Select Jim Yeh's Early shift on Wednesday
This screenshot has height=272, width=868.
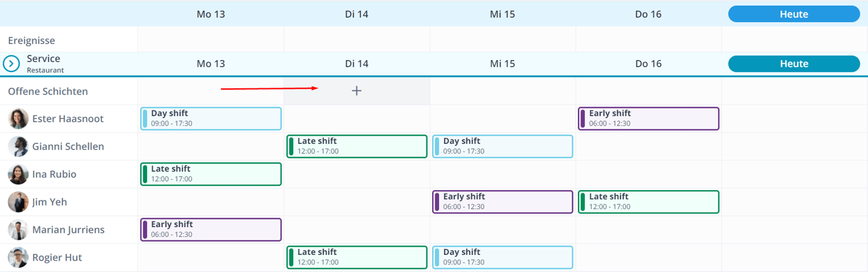pyautogui.click(x=503, y=202)
